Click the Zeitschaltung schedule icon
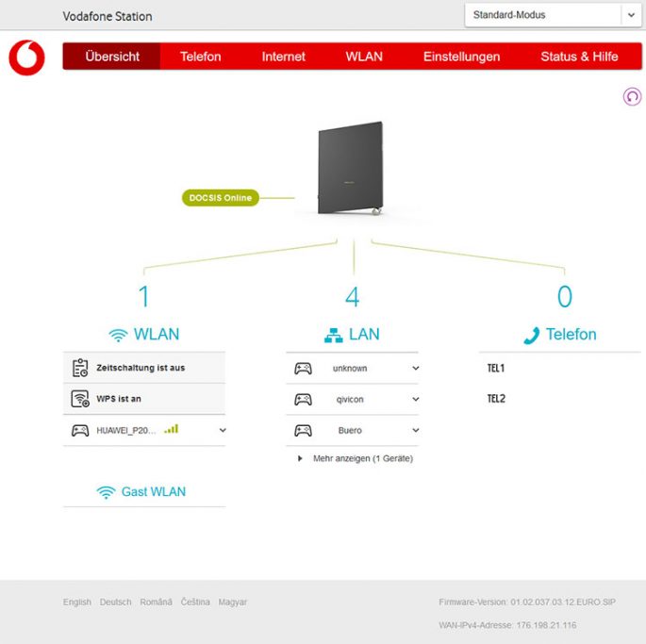The image size is (646, 644). (x=80, y=368)
